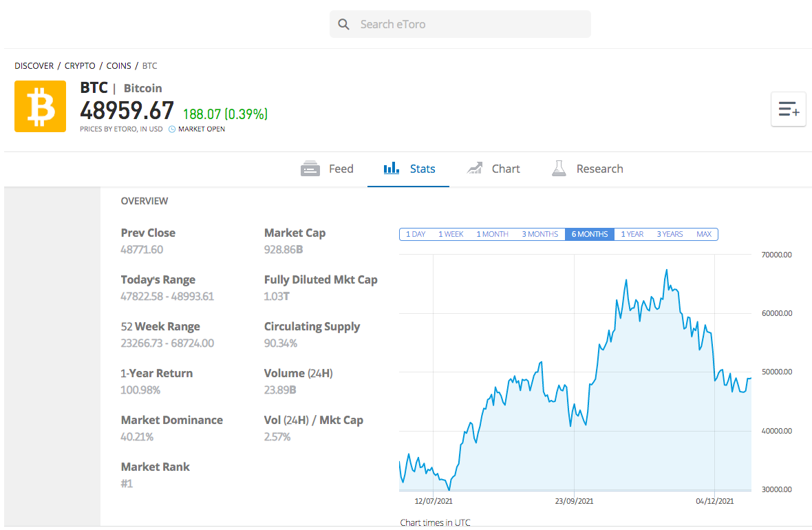Click the MARKET OPEN status text
Screen dimensions: 812x530
(x=202, y=129)
